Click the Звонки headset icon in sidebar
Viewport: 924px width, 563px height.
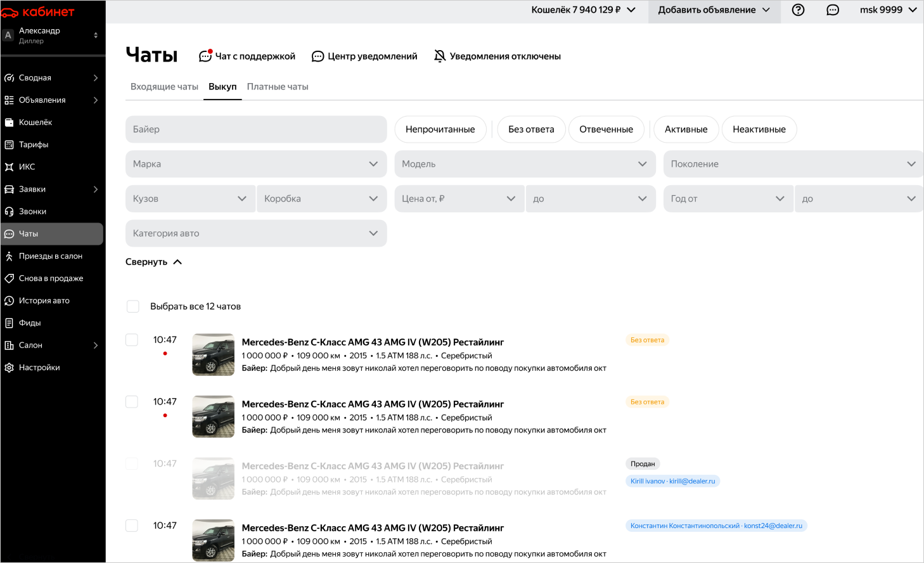click(x=9, y=212)
